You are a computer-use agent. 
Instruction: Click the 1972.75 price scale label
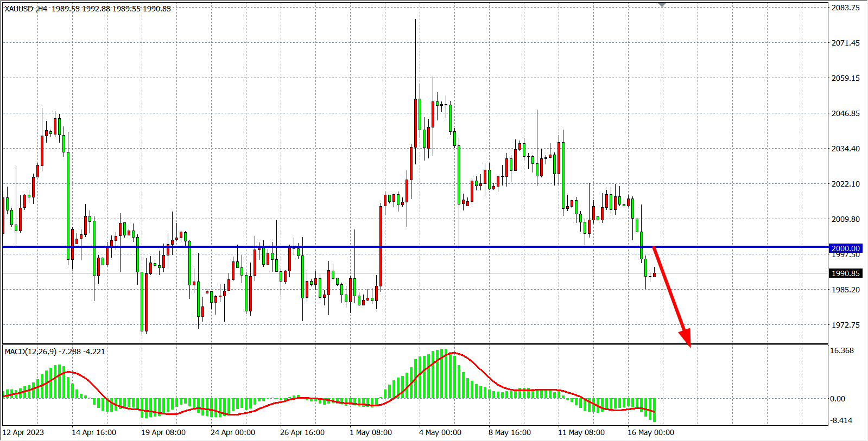(x=845, y=325)
